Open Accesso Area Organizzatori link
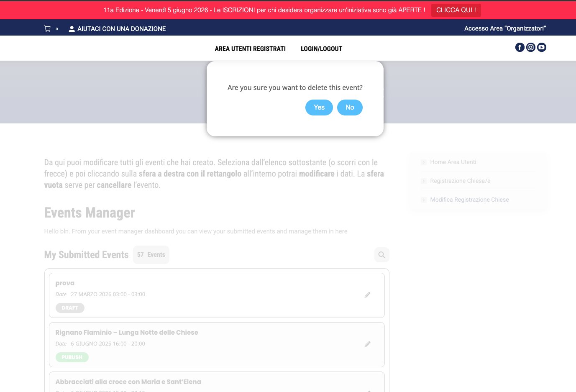The width and height of the screenshot is (576, 392). click(x=505, y=28)
